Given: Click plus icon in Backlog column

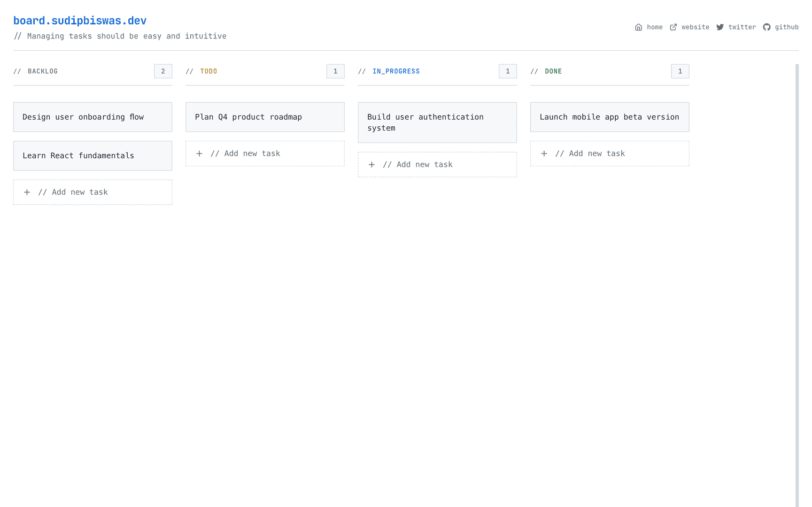Looking at the screenshot, I should click(27, 192).
